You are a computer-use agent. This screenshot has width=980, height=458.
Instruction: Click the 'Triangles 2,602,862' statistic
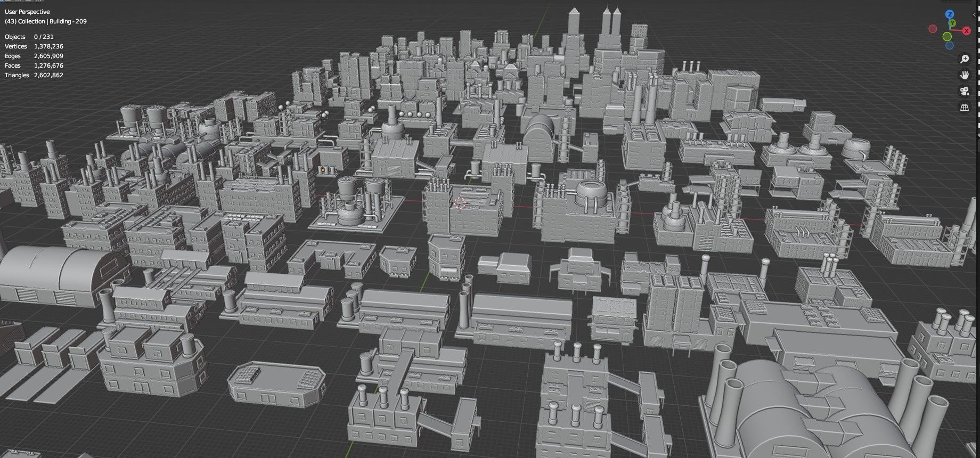(x=34, y=75)
